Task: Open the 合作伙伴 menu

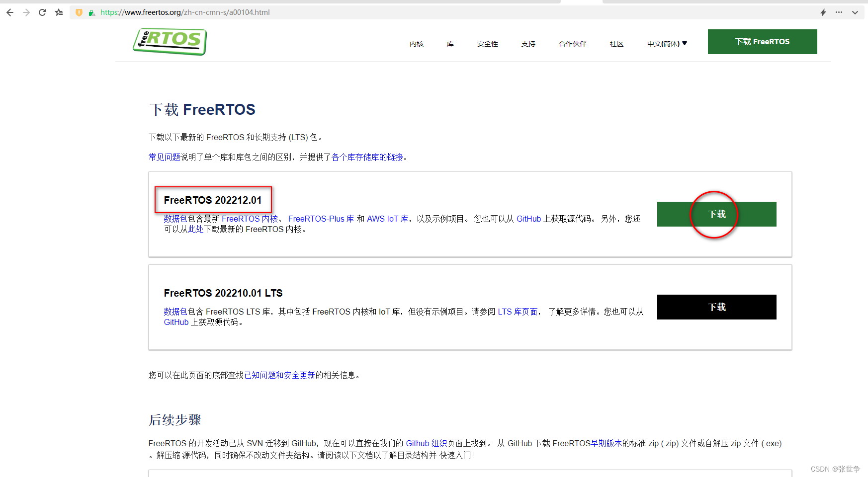Action: click(573, 44)
